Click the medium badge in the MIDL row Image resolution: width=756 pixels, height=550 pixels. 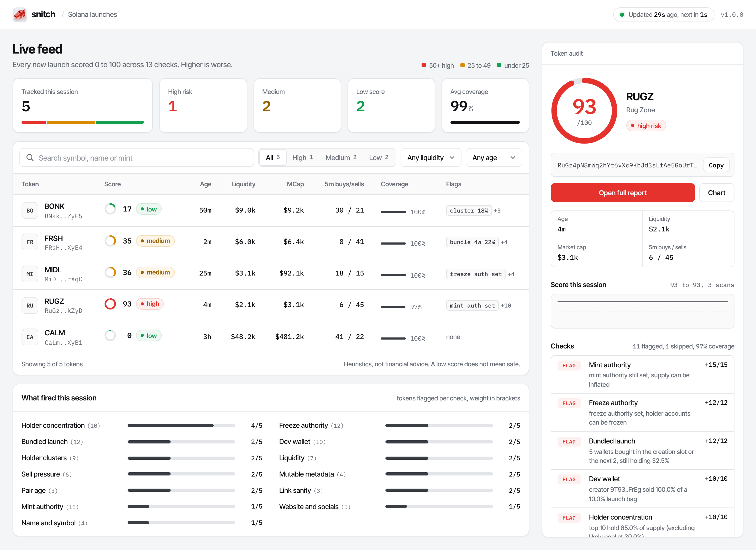[155, 272]
